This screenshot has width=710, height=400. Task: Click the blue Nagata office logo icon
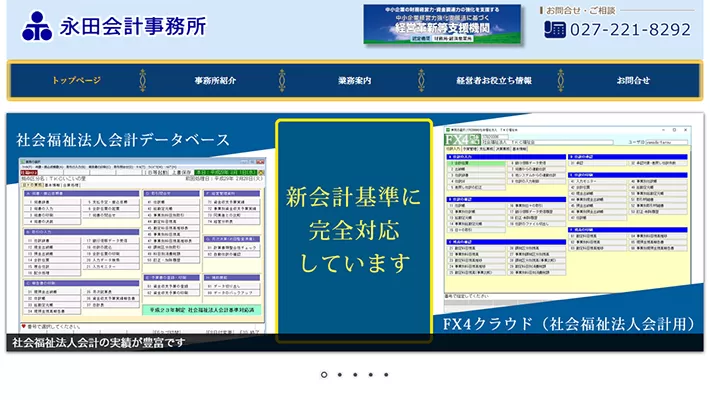37,26
